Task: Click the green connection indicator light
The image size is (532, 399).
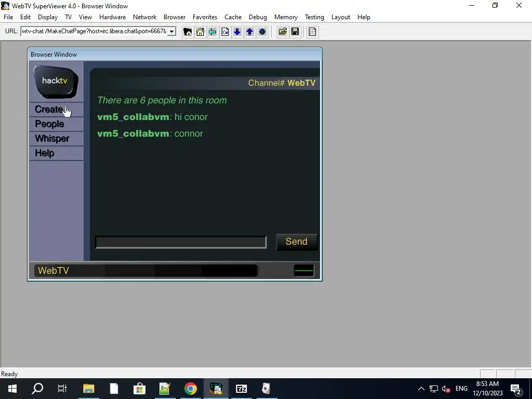Action: pos(303,270)
